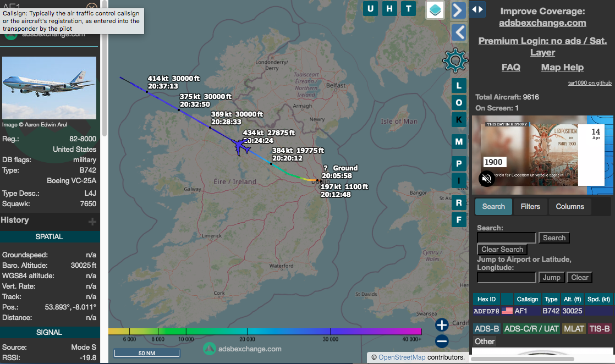Sort table by Callsign column
Viewport: 615px width, 364px height.
coord(527,299)
